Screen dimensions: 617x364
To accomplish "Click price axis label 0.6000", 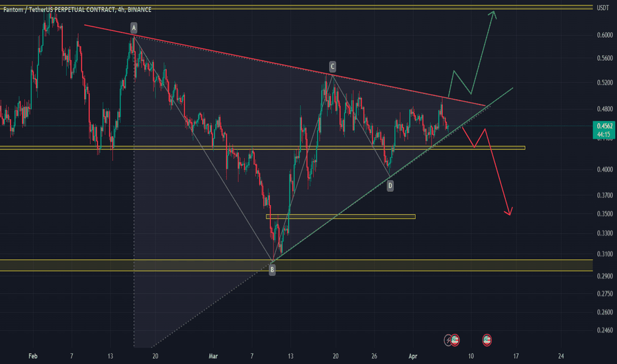I will pos(605,36).
